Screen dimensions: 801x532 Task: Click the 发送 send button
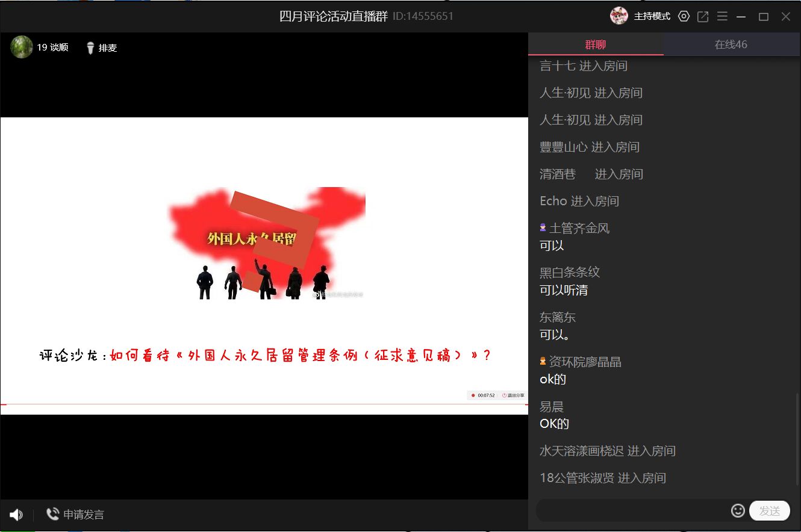click(768, 510)
